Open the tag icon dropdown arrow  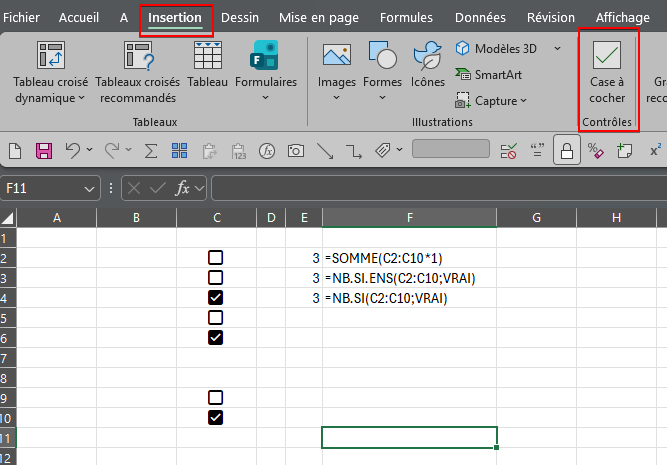click(x=399, y=150)
